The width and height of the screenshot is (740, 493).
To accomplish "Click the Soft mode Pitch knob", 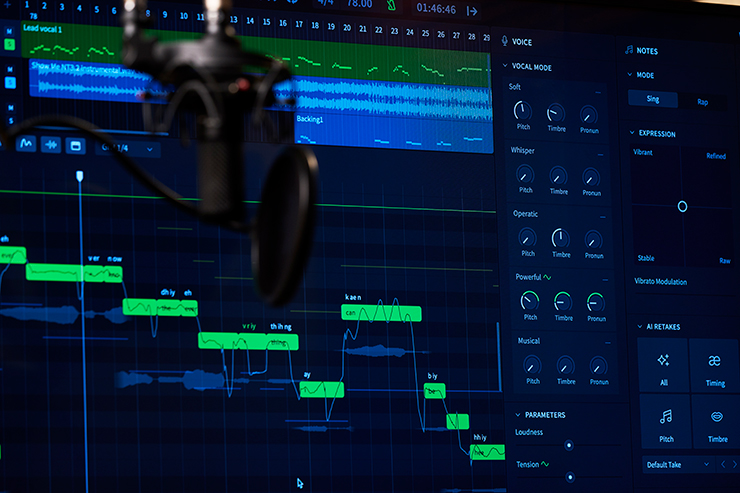I will click(524, 111).
